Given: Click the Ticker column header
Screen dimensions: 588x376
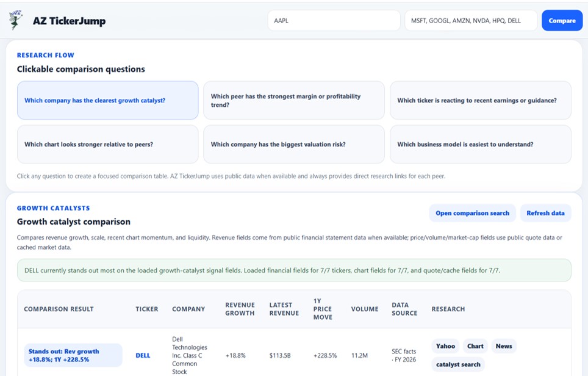Looking at the screenshot, I should coord(146,309).
